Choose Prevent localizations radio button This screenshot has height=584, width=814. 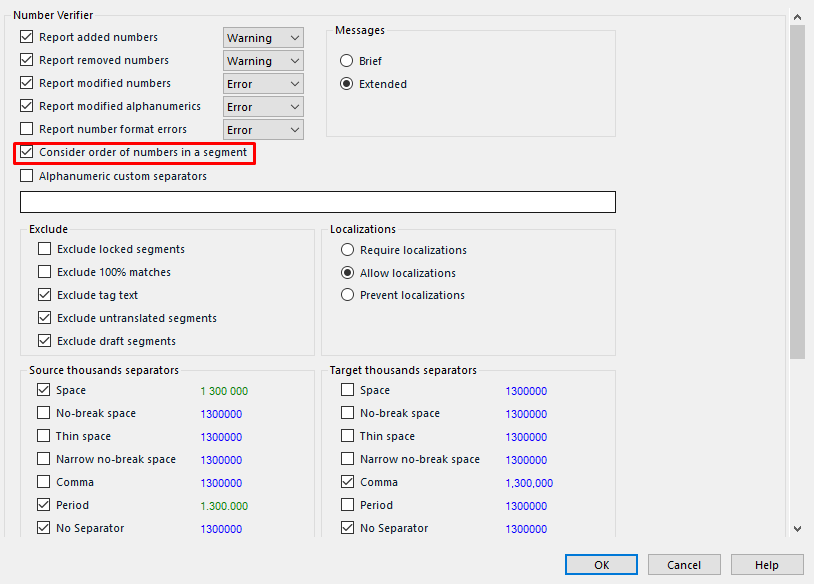347,295
